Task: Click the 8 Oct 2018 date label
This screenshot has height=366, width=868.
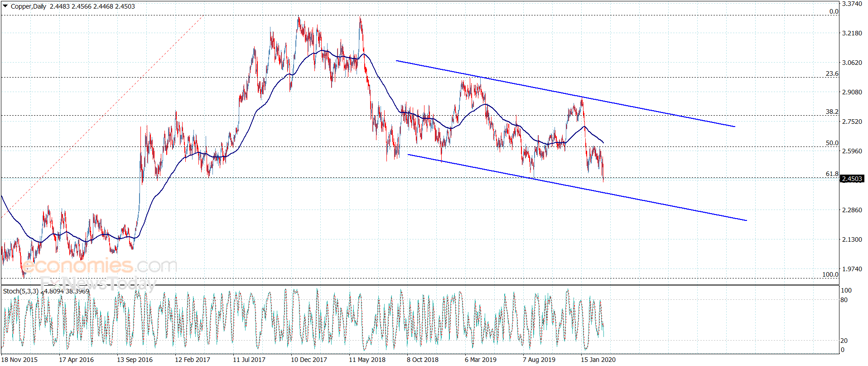Action: [423, 360]
